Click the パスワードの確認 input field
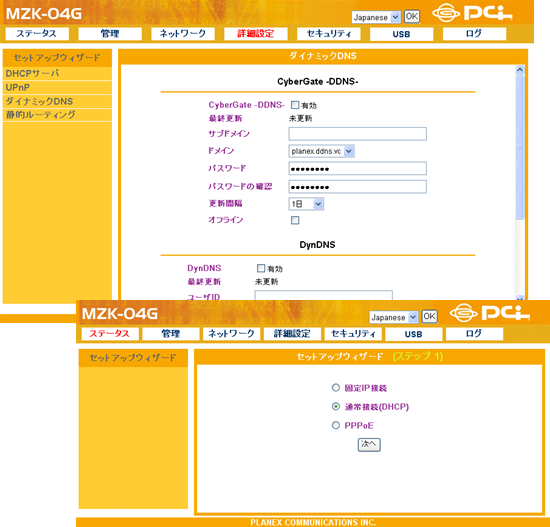This screenshot has width=550, height=527. (357, 187)
